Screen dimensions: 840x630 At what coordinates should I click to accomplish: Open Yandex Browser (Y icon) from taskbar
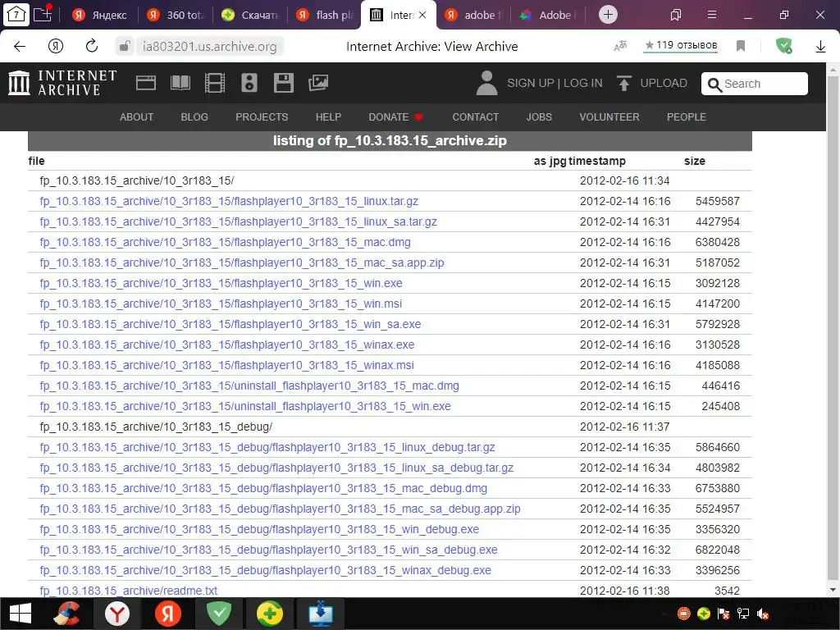pyautogui.click(x=116, y=614)
